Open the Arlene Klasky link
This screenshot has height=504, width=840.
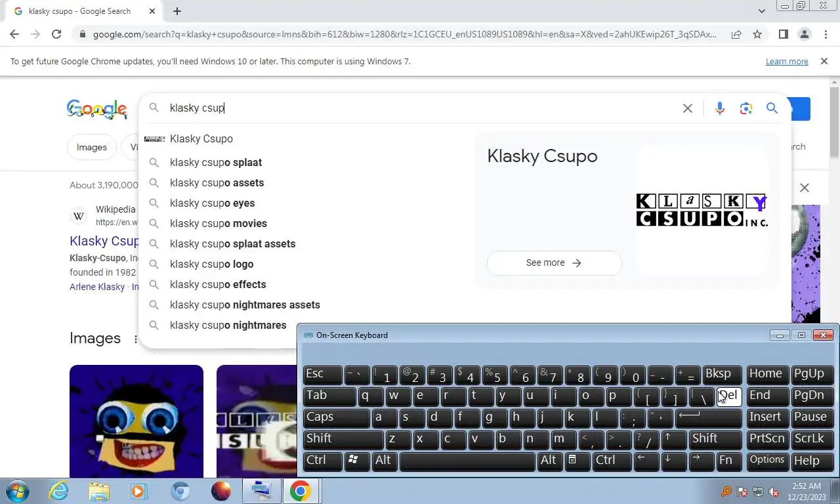click(97, 287)
